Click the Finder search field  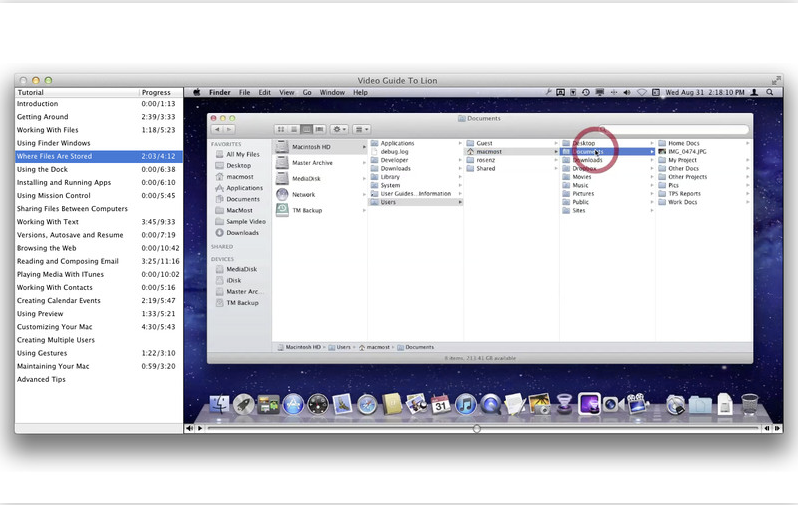coord(673,129)
